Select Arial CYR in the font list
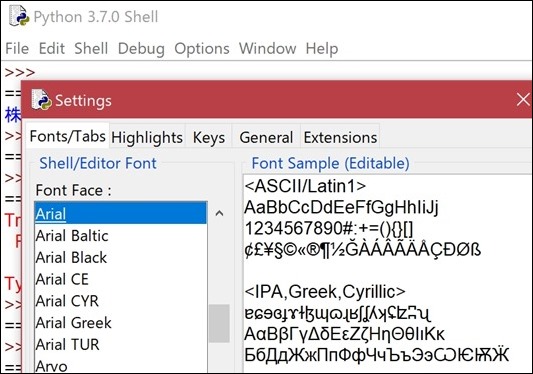Viewport: 533px width, 374px height. pyautogui.click(x=120, y=301)
